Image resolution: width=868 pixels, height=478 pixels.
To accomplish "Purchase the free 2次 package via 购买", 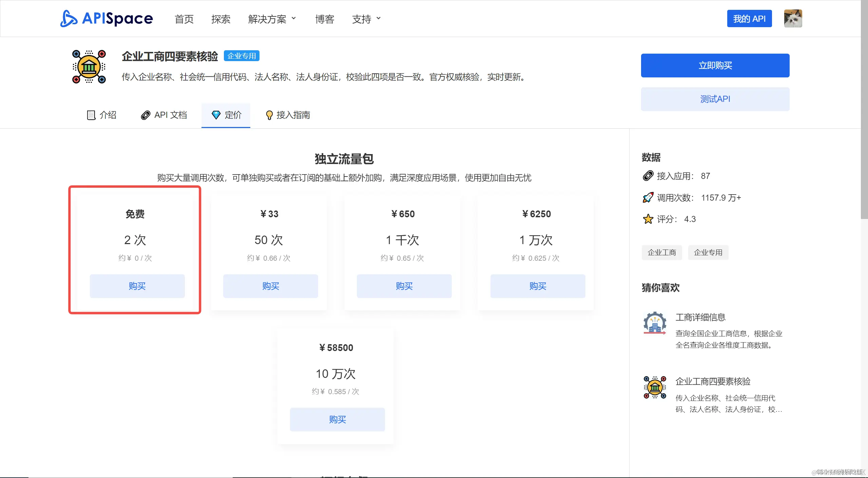I will [137, 286].
